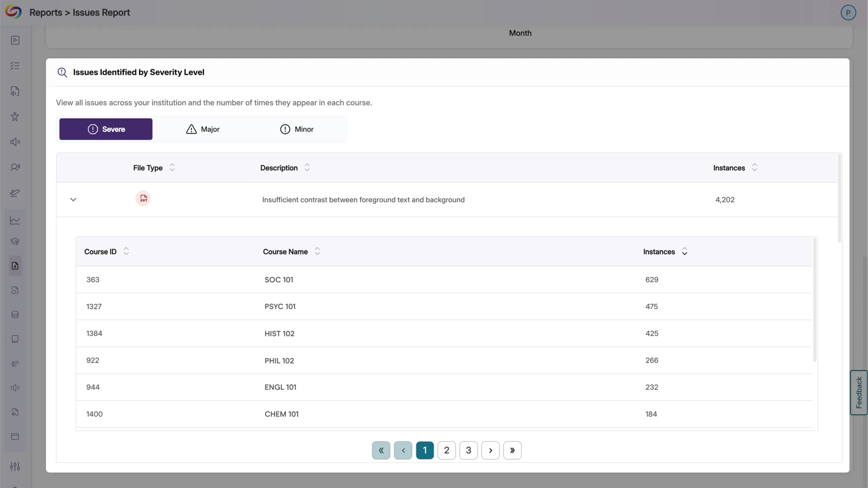The height and width of the screenshot is (488, 868).
Task: Go to page 2 of courses
Action: tap(447, 450)
